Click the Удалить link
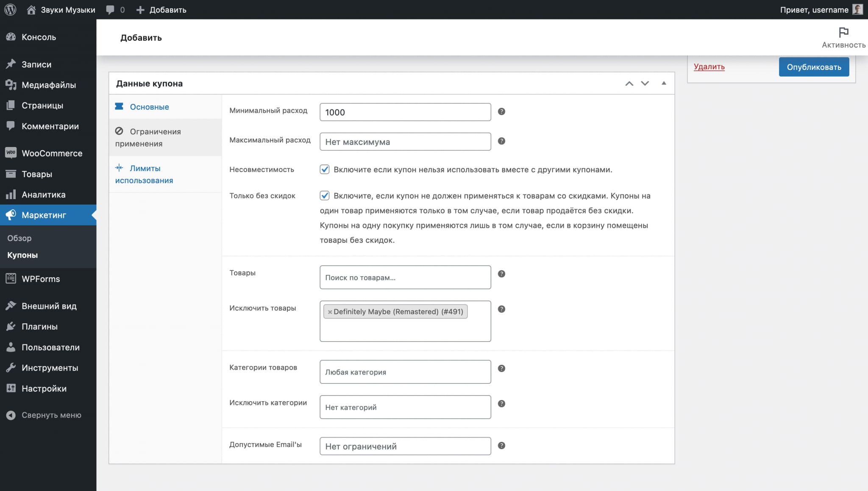Viewport: 868px width, 491px height. pyautogui.click(x=709, y=67)
